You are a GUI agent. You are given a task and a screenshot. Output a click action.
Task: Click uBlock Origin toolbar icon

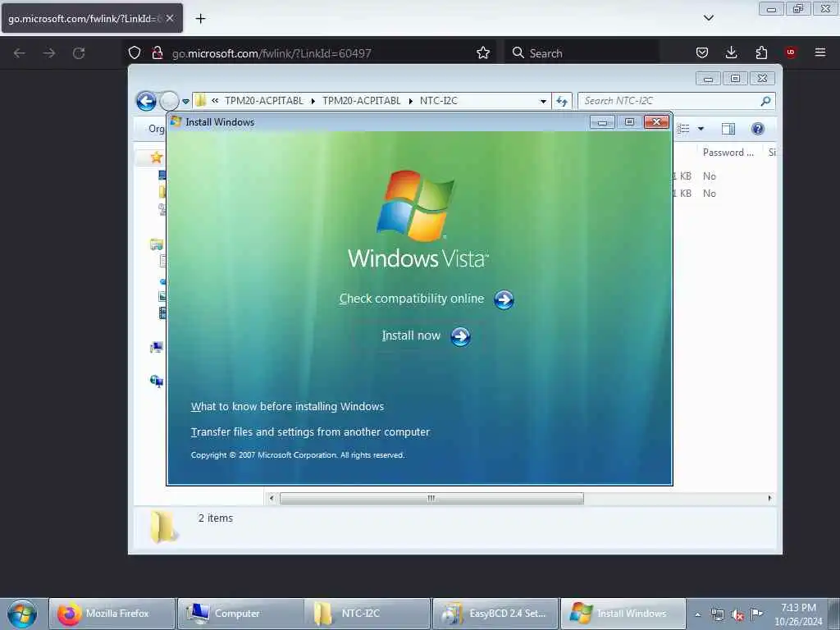791,52
